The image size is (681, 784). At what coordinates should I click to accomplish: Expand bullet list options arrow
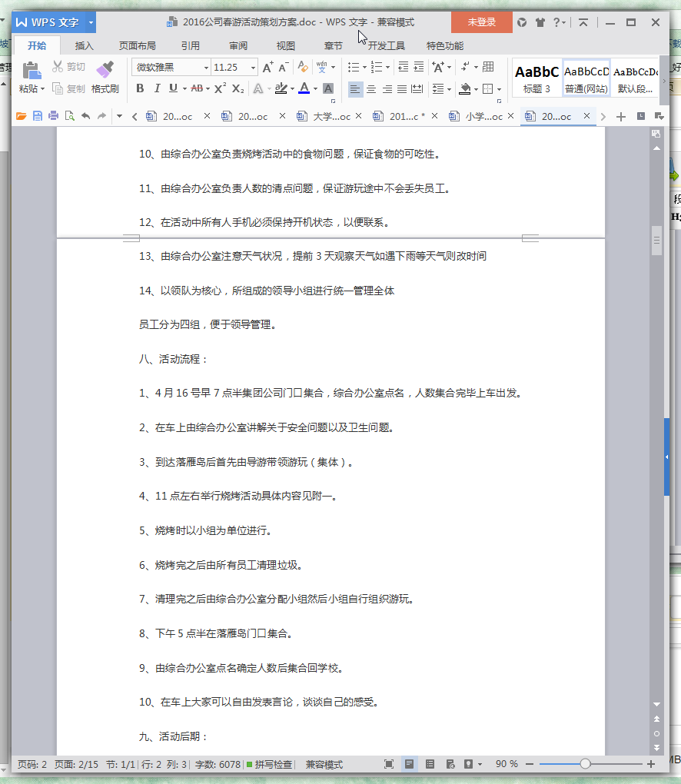(x=364, y=67)
